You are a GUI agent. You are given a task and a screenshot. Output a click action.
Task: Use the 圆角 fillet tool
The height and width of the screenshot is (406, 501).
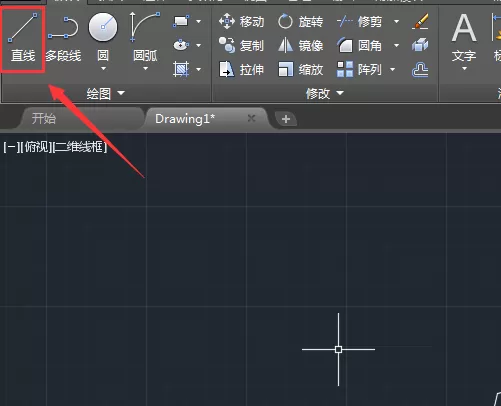tap(359, 45)
